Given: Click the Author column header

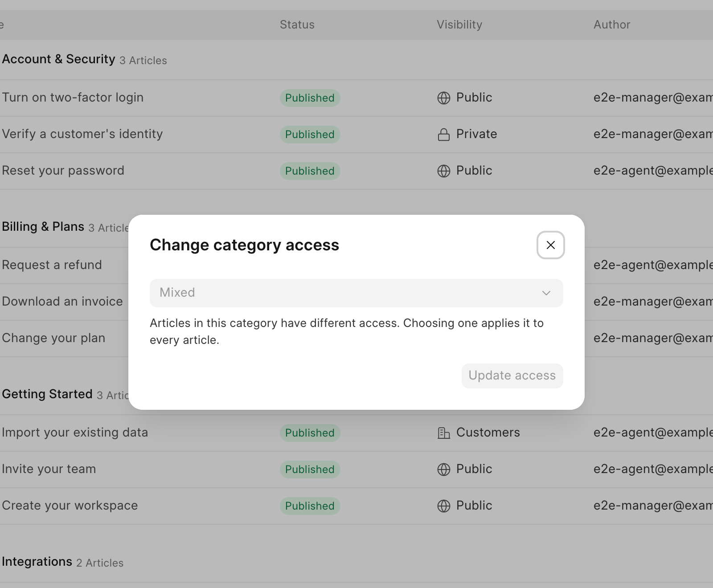Looking at the screenshot, I should tap(612, 24).
